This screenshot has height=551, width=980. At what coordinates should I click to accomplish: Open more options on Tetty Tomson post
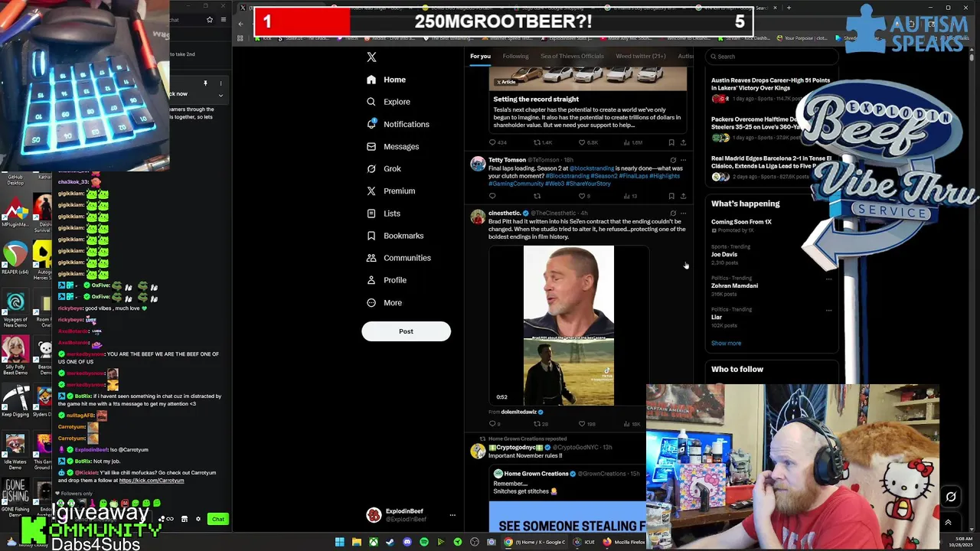tap(683, 160)
